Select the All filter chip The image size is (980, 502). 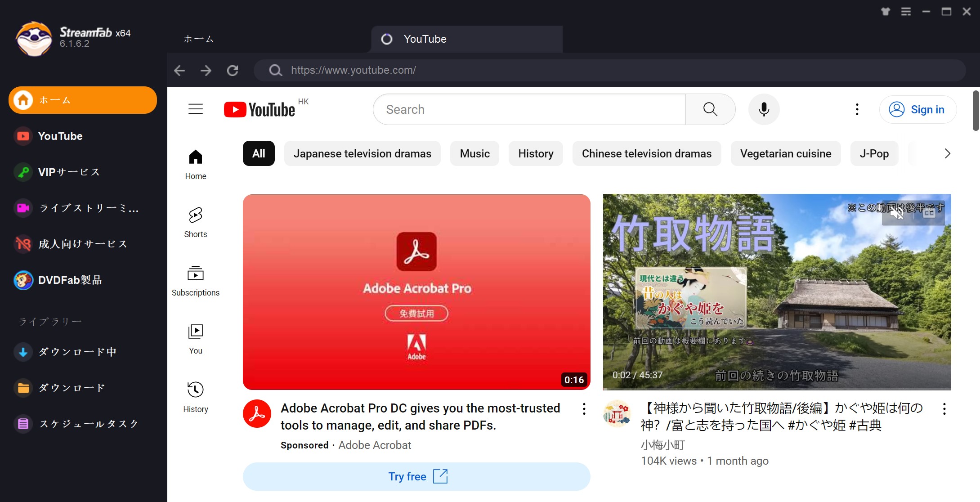pyautogui.click(x=259, y=153)
